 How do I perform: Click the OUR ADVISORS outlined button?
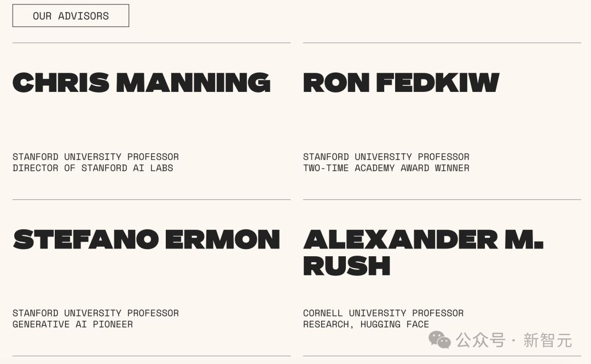pos(71,16)
